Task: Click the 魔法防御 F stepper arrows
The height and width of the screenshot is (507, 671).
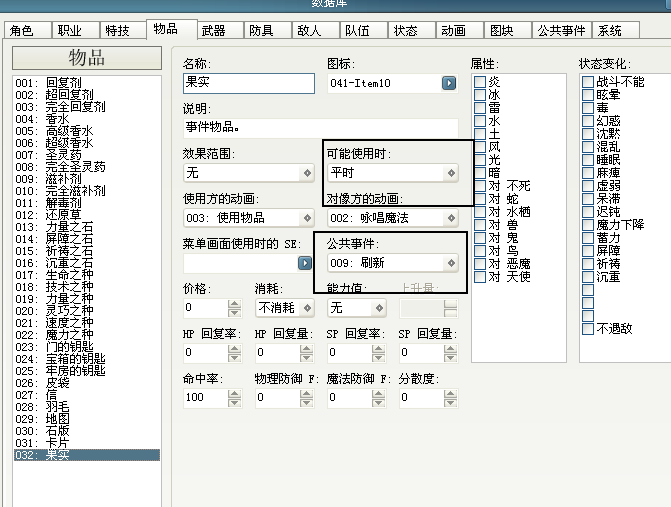Action: [378, 397]
